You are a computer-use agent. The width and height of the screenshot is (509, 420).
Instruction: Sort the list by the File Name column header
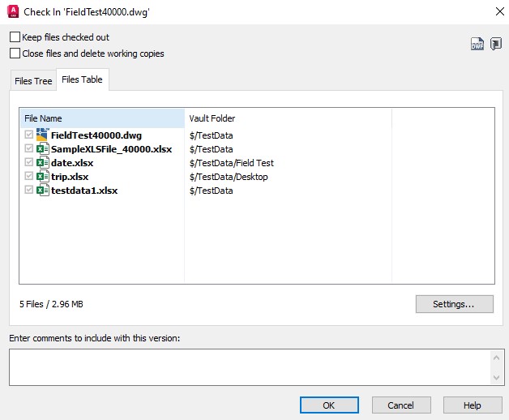pos(102,118)
